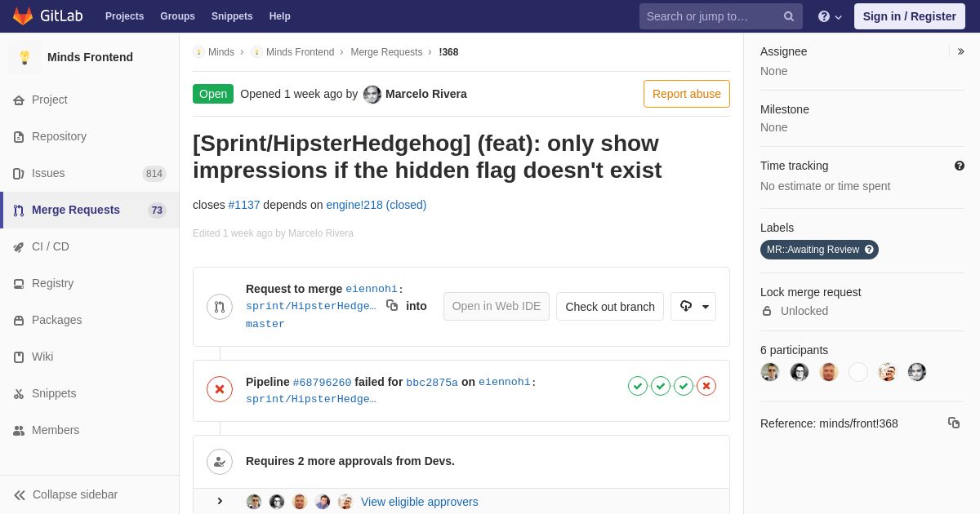Click MR::Awaiting Review label
This screenshot has height=514, width=980.
(819, 250)
